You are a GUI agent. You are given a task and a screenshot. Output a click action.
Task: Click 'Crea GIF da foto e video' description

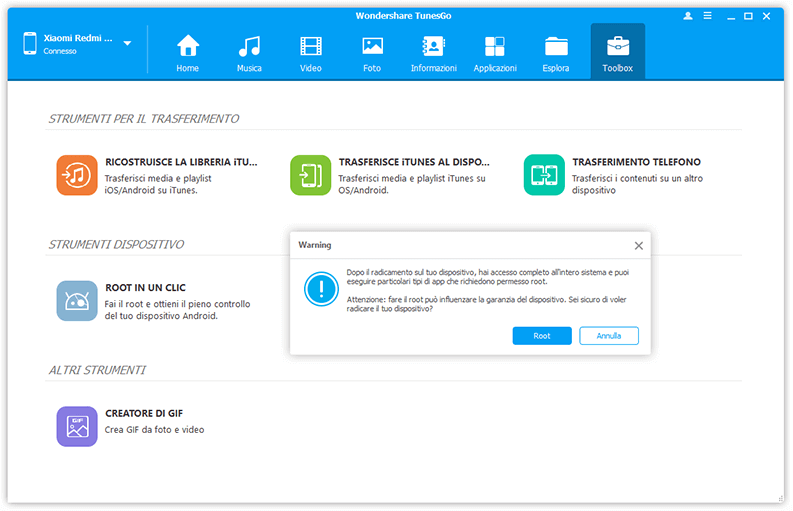pyautogui.click(x=154, y=430)
